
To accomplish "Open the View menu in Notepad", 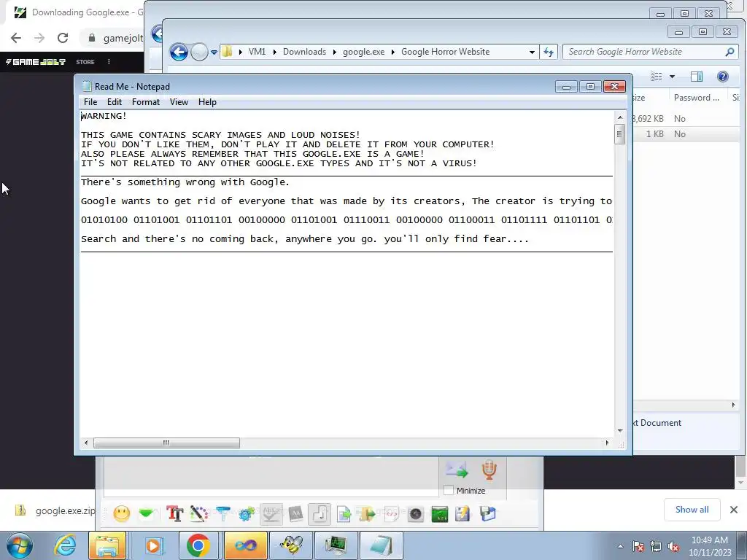I will [179, 102].
